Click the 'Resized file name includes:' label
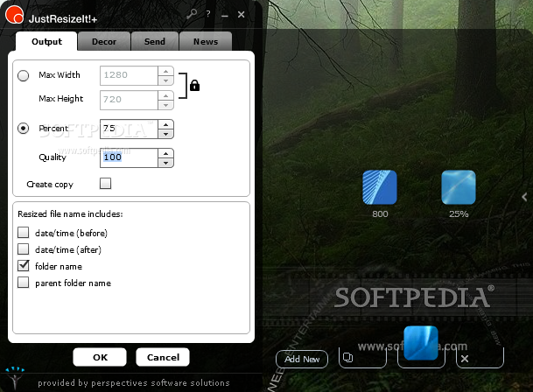This screenshot has height=392, width=533. point(70,213)
